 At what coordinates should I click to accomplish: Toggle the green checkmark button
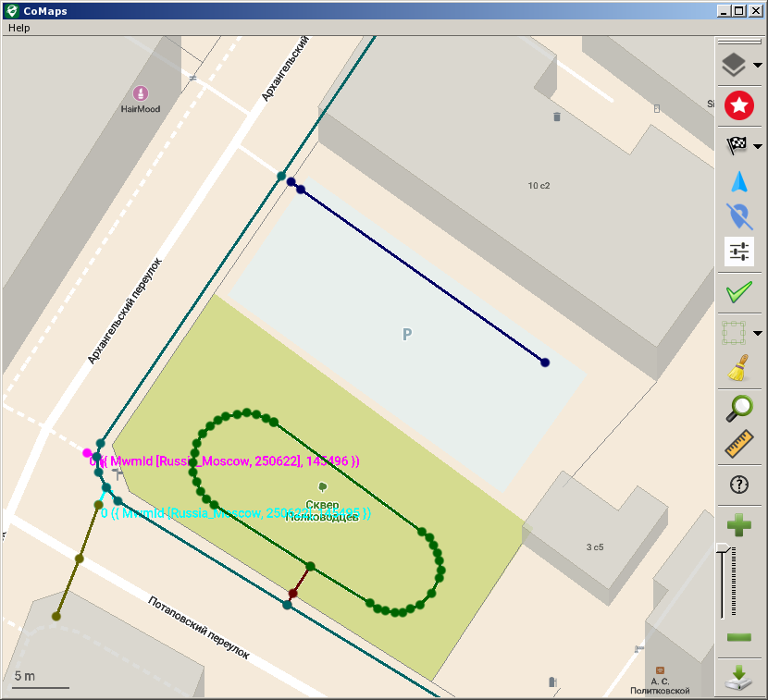click(738, 293)
